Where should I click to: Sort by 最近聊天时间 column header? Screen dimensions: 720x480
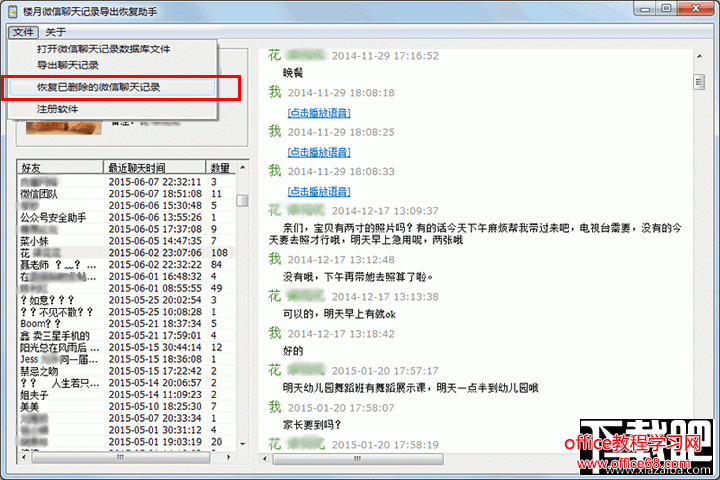(x=155, y=168)
